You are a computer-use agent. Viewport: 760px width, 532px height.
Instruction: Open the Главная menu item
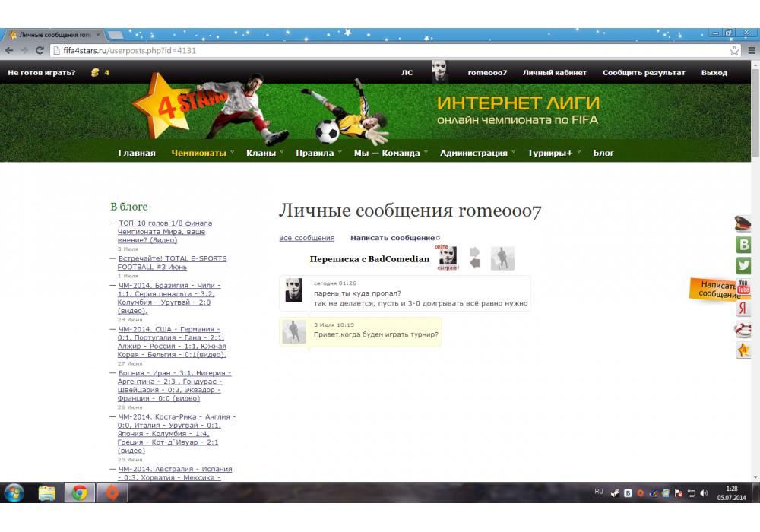click(x=137, y=153)
